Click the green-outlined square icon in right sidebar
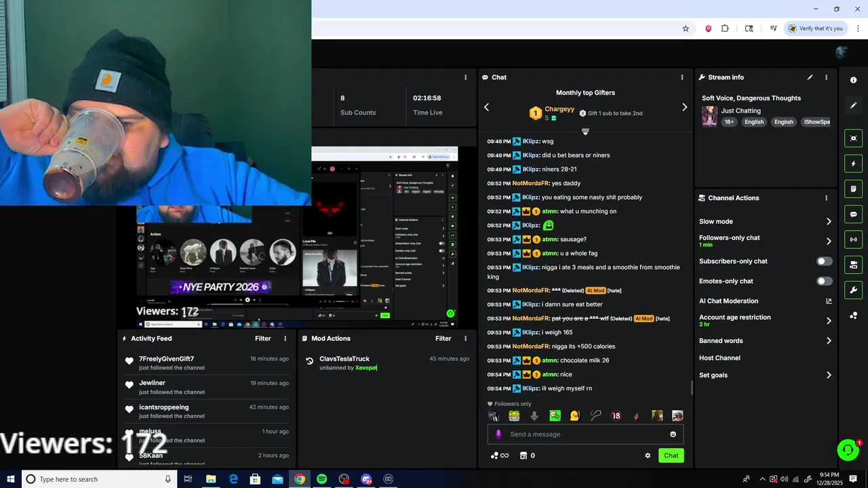Viewport: 868px width, 488px height. coord(853,138)
